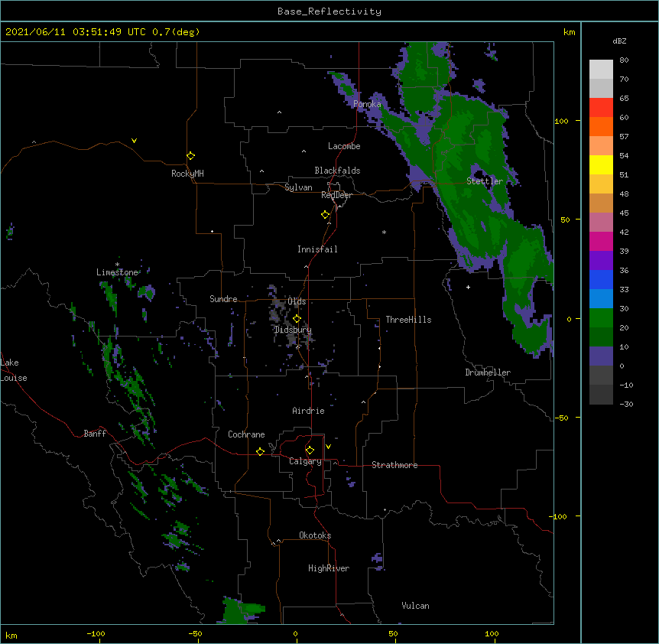659x644 pixels.
Task: Click the green 30 dBZ legend swatch
Action: click(601, 318)
